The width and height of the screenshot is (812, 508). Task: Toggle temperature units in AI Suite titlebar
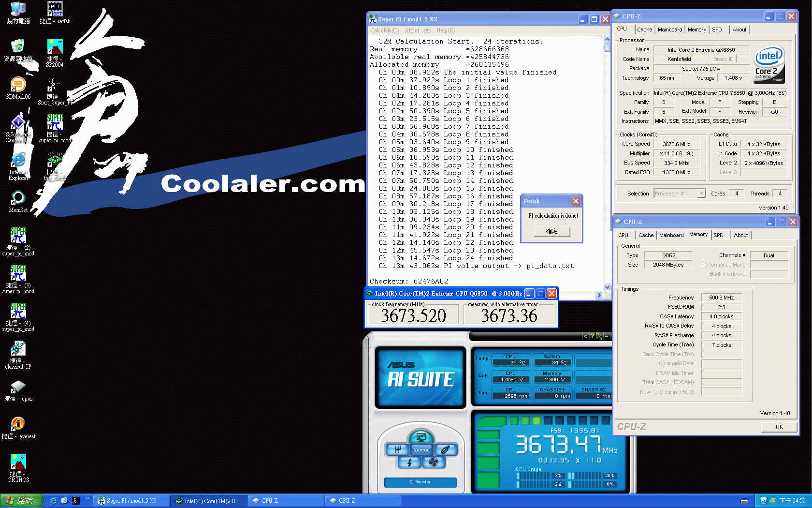point(599,336)
